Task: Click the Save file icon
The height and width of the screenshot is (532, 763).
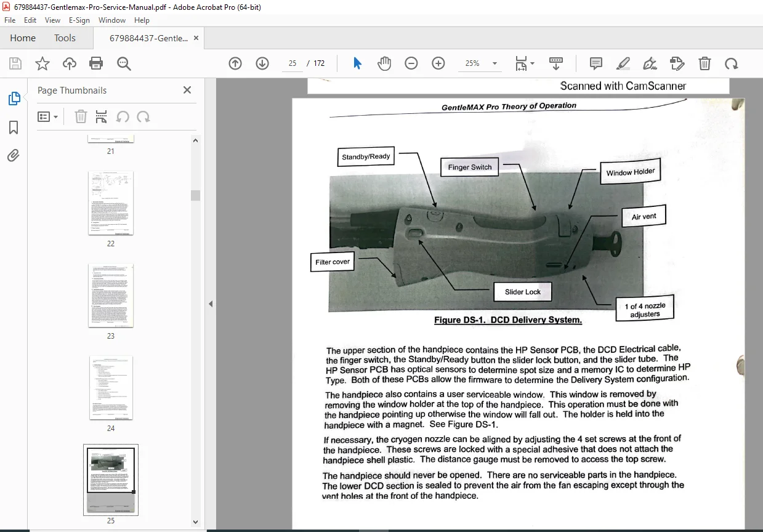Action: pos(15,63)
